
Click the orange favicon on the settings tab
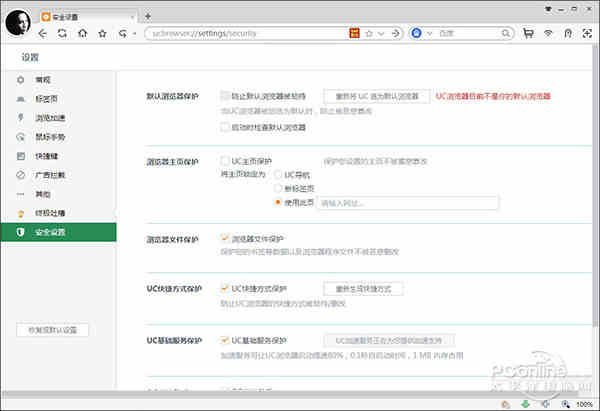46,17
